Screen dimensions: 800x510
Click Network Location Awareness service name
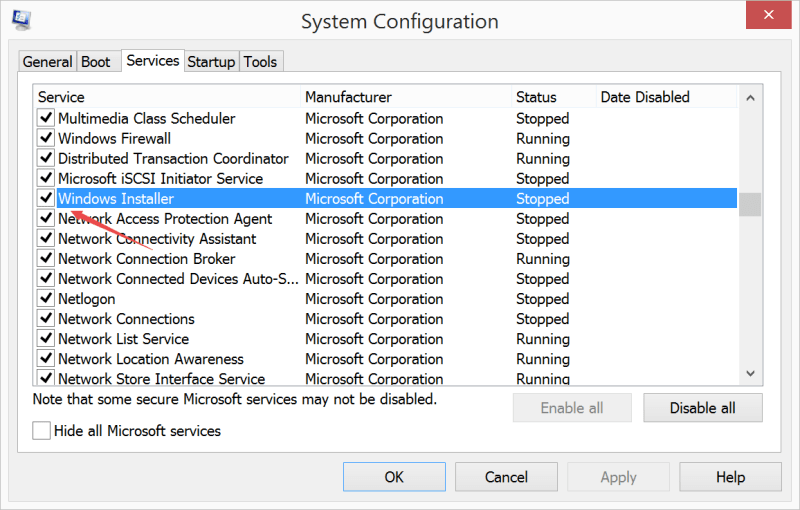click(x=151, y=359)
